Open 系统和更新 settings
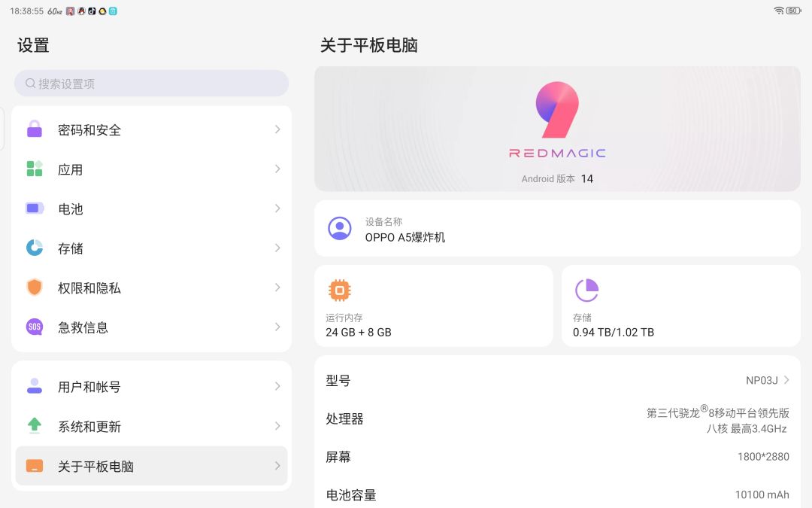Screen dimensions: 812x508 [151, 425]
